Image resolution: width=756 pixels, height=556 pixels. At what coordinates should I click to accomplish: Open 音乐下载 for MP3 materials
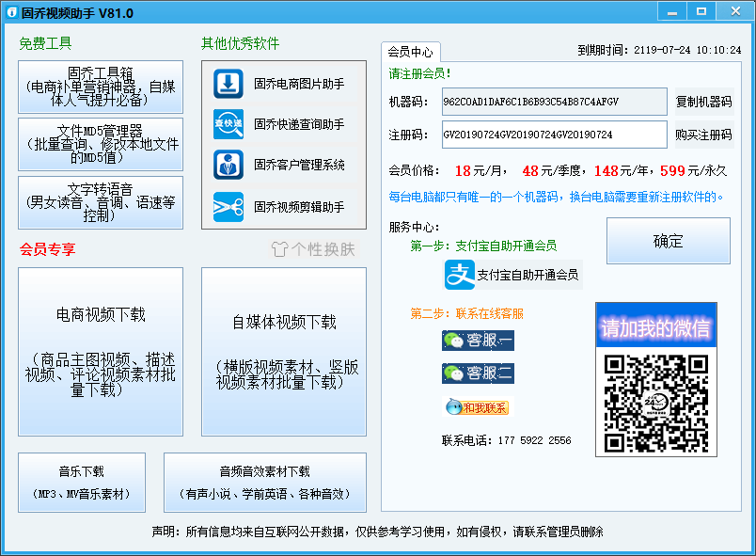[x=80, y=480]
